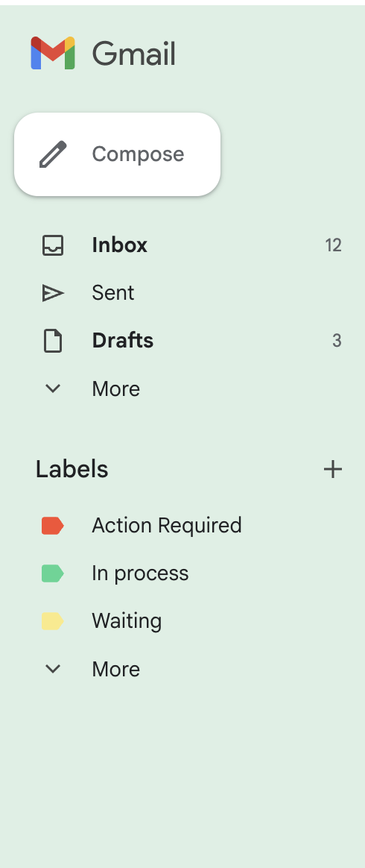This screenshot has width=365, height=868.
Task: Click the Sent paper-plane icon
Action: [53, 293]
